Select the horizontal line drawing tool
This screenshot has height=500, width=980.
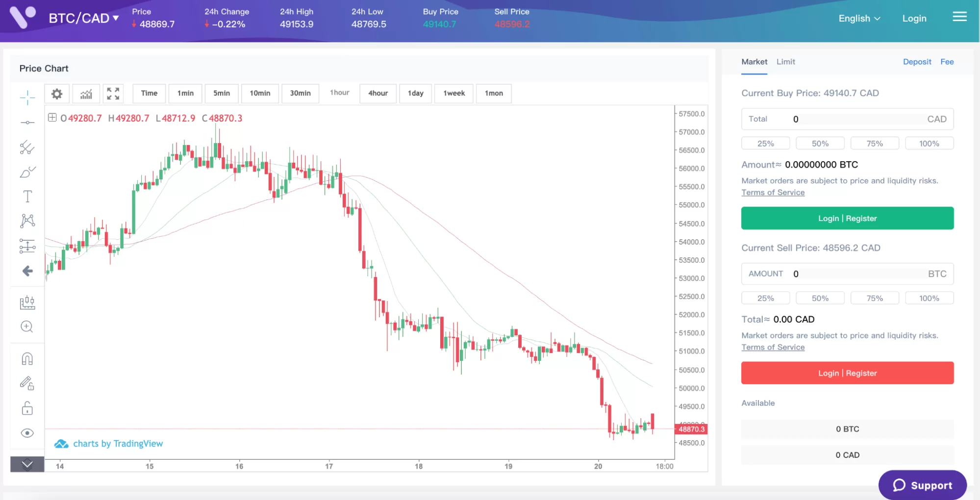coord(27,123)
